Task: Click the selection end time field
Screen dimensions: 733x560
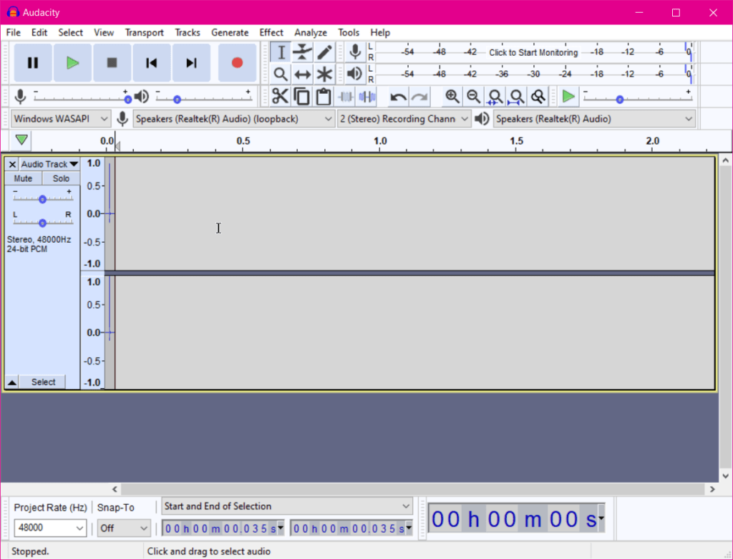Action: click(351, 528)
